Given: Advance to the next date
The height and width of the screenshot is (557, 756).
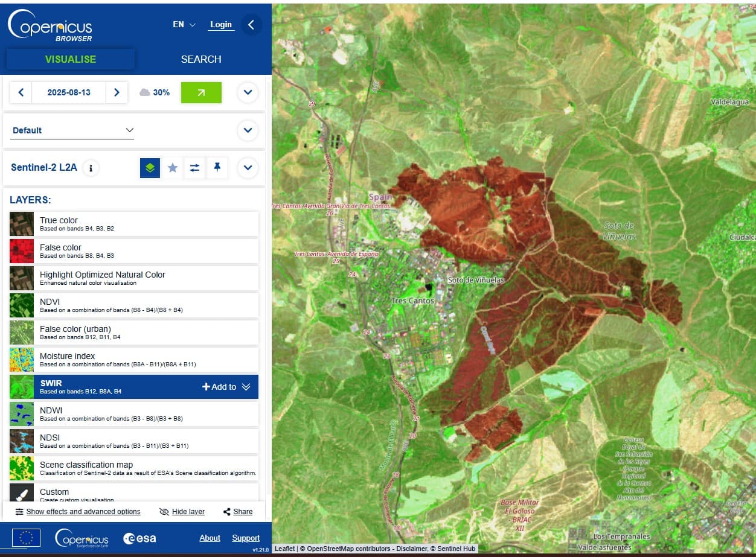Looking at the screenshot, I should click(117, 92).
